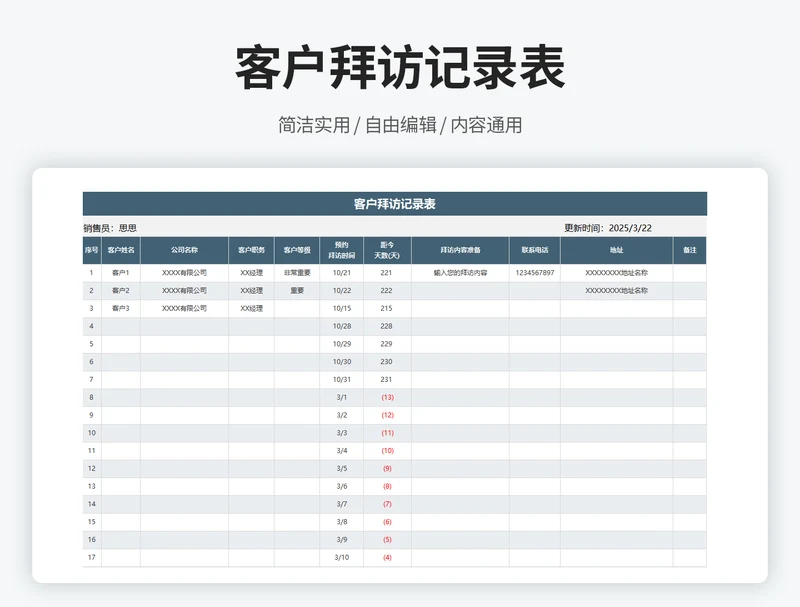Select the 更新时间: 2025/3/22 text
800x607 pixels.
(608, 228)
